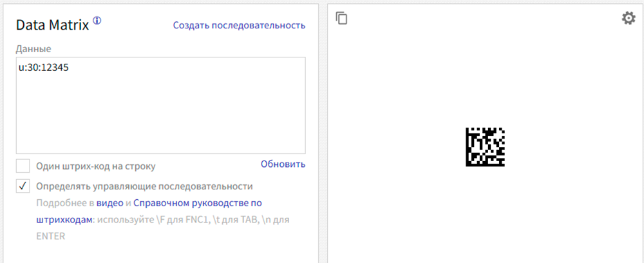The image size is (644, 263).
Task: Click the 'Один штрих-код на строку' label
Action: (96, 166)
